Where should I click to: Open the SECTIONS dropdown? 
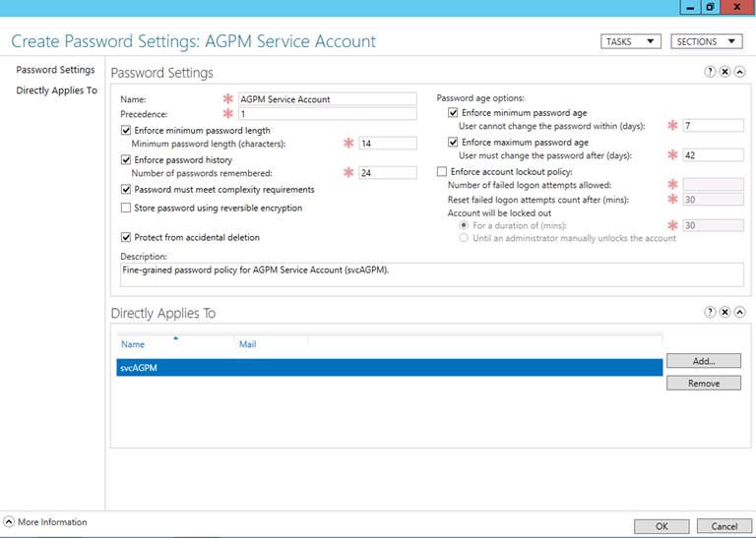[707, 41]
